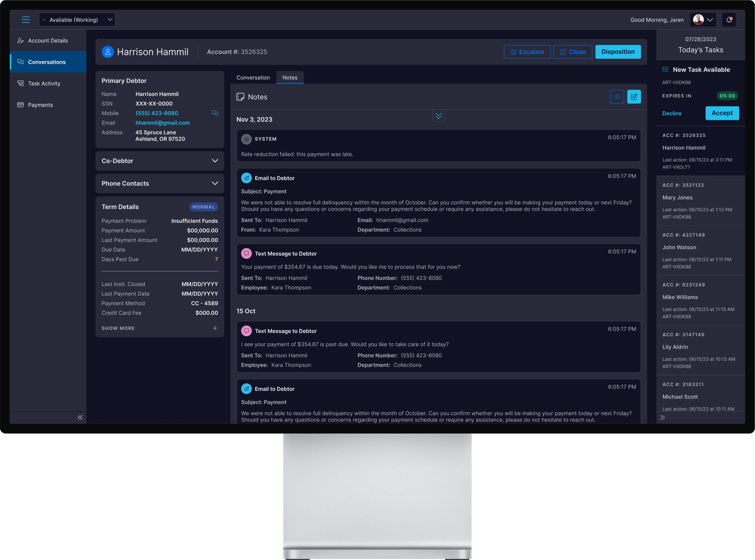Image resolution: width=755 pixels, height=560 pixels.
Task: Click the edit notes pencil icon
Action: click(x=634, y=97)
